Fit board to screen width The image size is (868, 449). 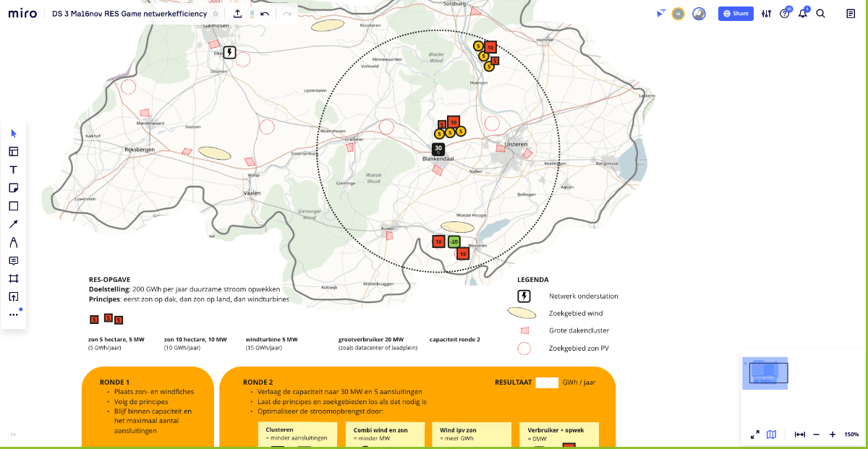[800, 435]
